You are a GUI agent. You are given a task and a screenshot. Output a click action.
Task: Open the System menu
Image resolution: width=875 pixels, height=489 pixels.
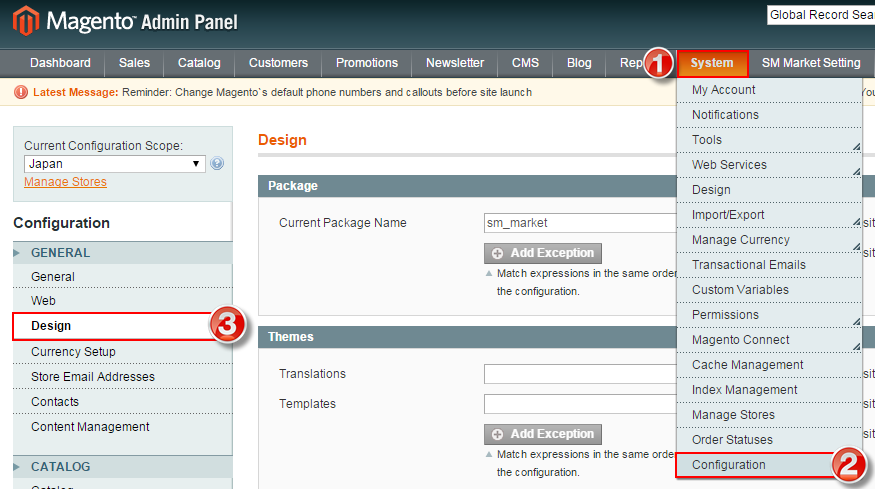712,63
